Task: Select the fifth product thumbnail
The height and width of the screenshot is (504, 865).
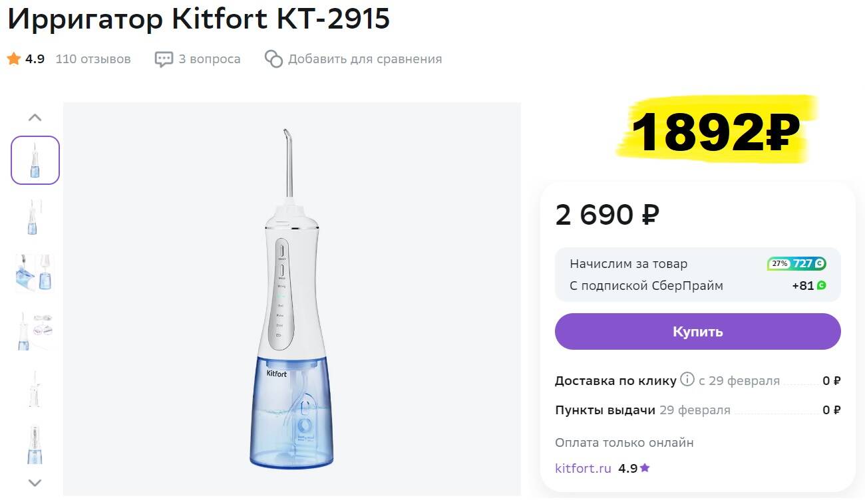Action: tap(35, 388)
